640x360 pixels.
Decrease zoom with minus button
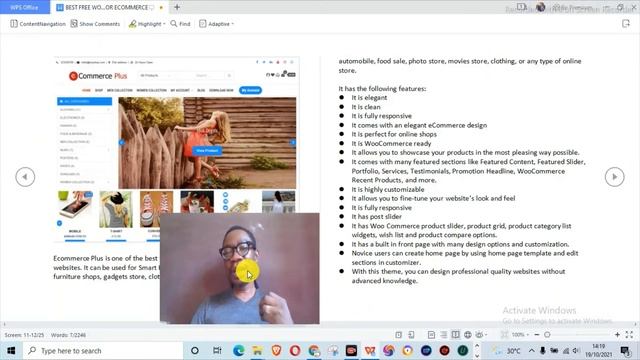click(537, 335)
